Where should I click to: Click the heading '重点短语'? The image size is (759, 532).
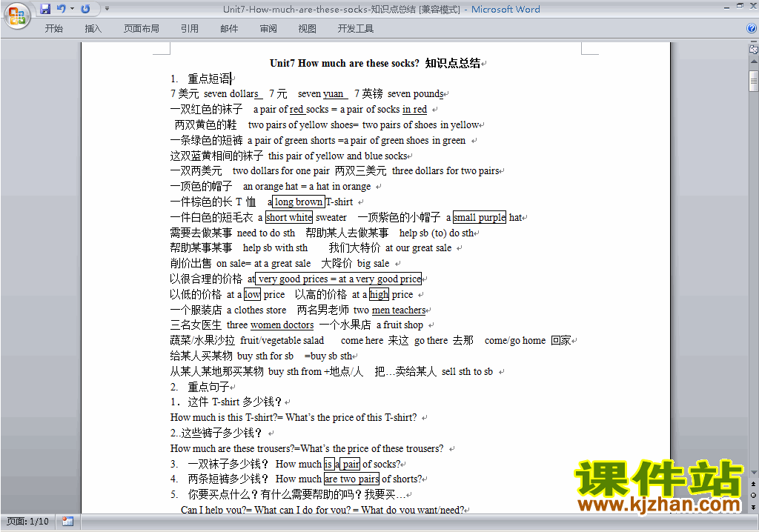point(209,79)
